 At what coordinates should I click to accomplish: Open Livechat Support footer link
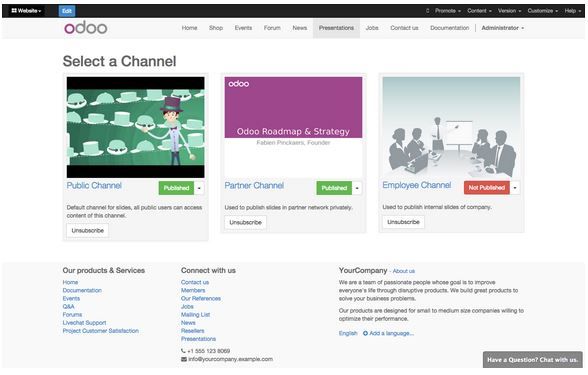tap(84, 323)
